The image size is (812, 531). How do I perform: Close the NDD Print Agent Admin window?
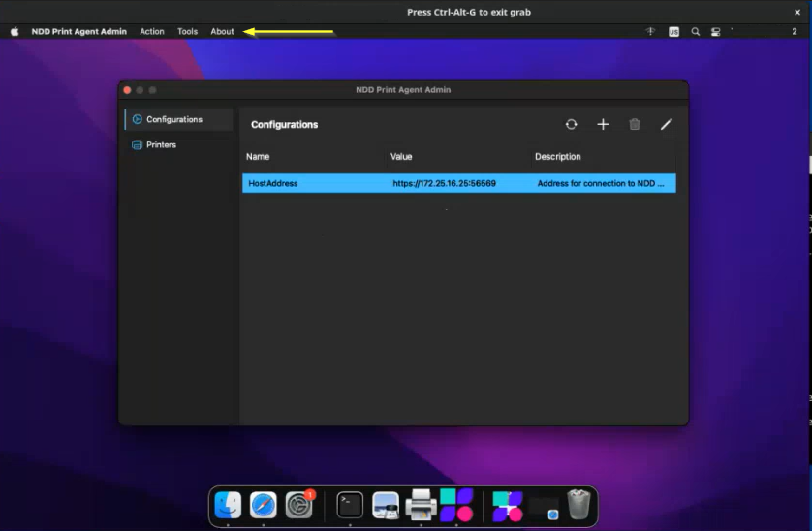(127, 90)
